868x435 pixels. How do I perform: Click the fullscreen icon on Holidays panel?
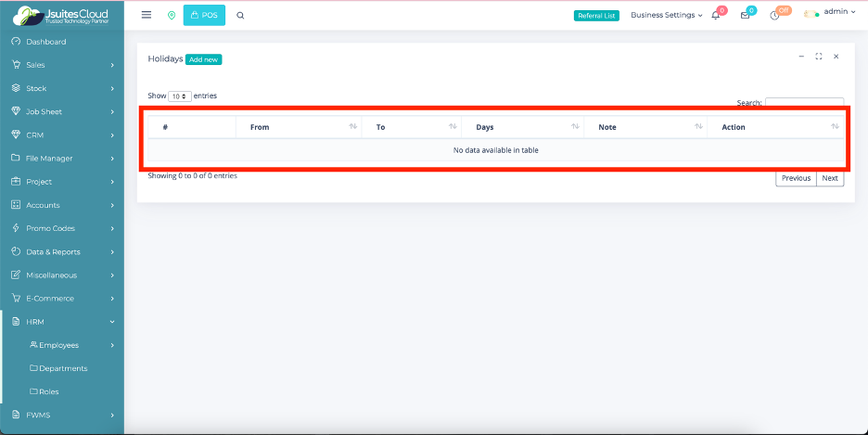tap(819, 57)
